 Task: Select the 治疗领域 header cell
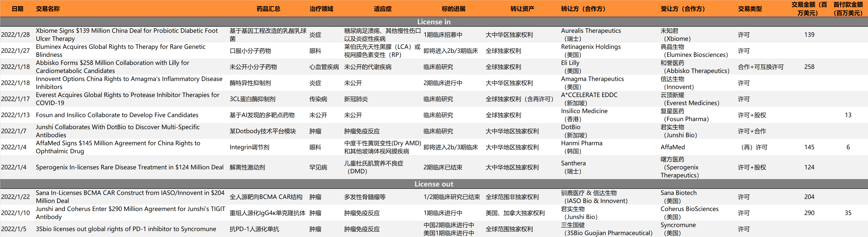[x=321, y=9]
